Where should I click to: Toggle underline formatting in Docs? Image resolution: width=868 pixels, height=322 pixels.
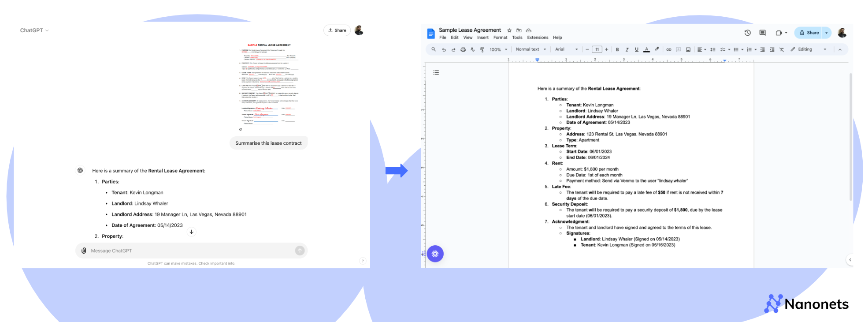[637, 49]
